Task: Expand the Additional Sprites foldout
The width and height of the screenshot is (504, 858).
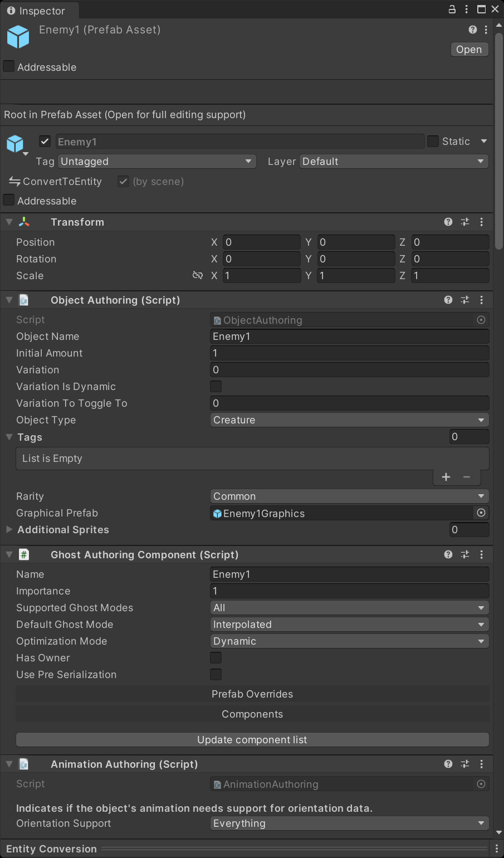Action: (x=9, y=529)
